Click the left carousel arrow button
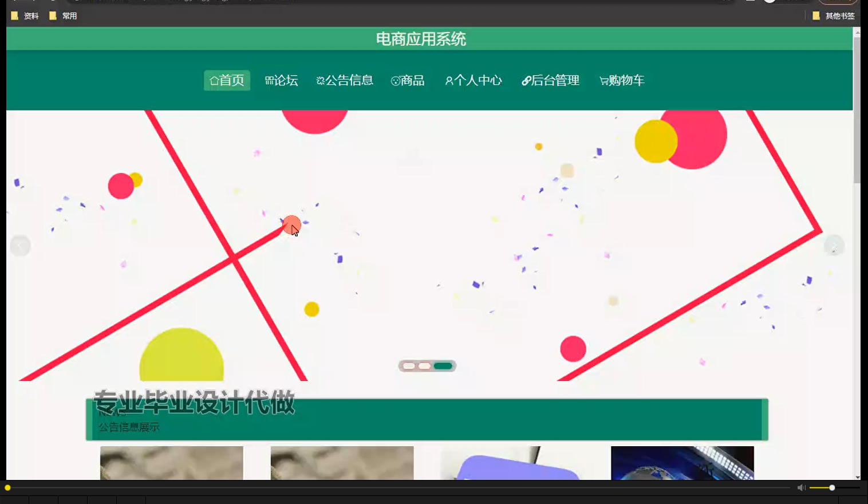 21,245
